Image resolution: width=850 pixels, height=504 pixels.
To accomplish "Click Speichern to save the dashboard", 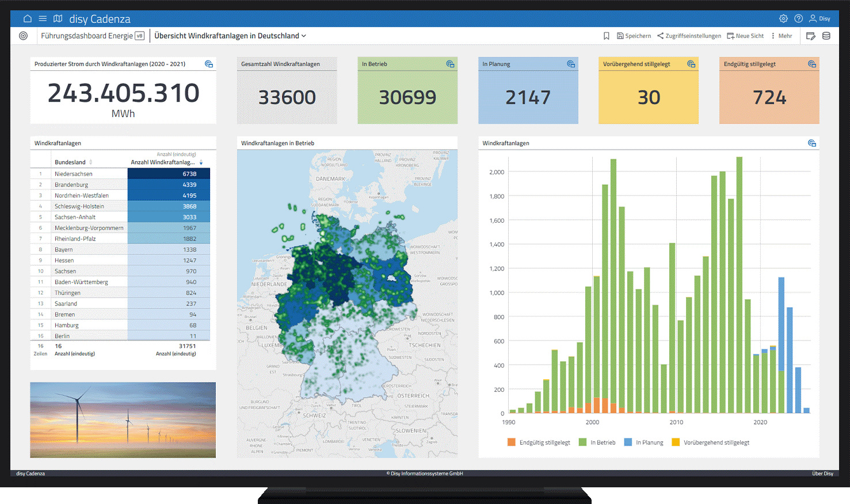I will pyautogui.click(x=634, y=36).
